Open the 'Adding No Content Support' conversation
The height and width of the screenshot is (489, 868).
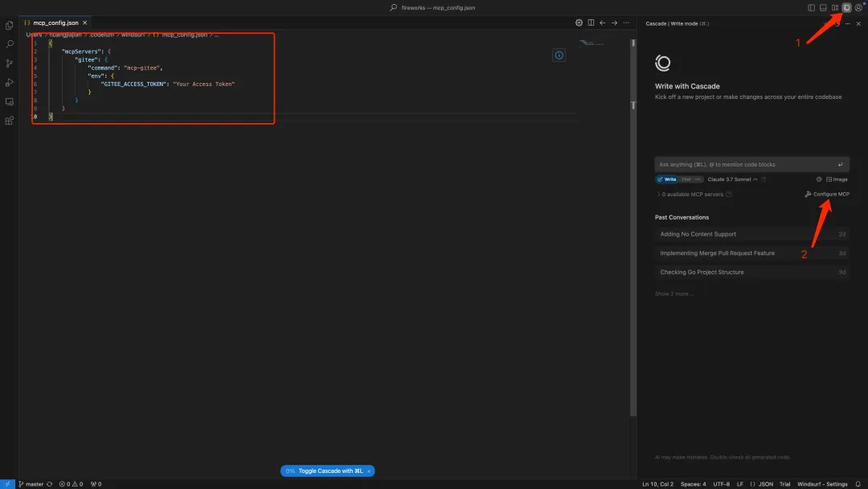[x=698, y=234]
